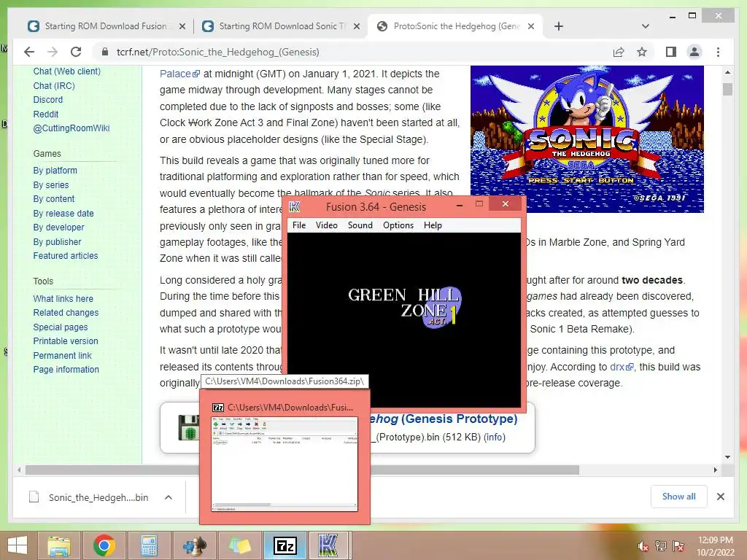Open a new Chrome tab
The image size is (747, 560).
[x=559, y=27]
